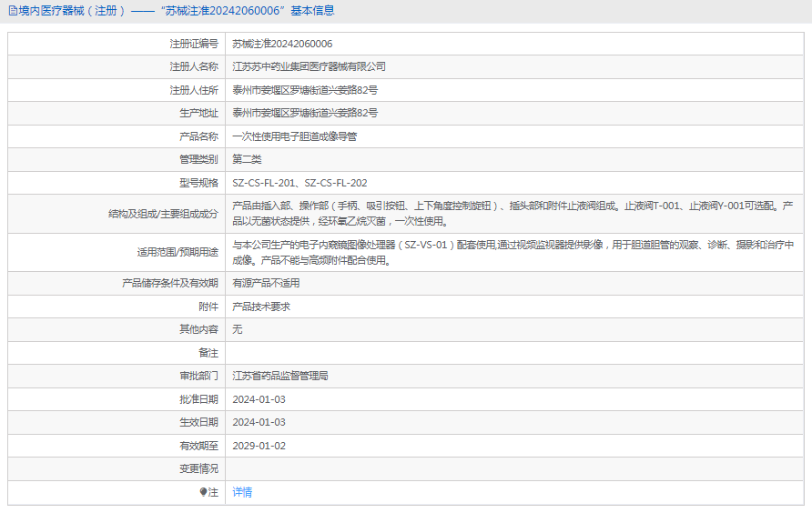This screenshot has width=812, height=513.
Task: Click the 型号规格 label
Action: pyautogui.click(x=198, y=183)
